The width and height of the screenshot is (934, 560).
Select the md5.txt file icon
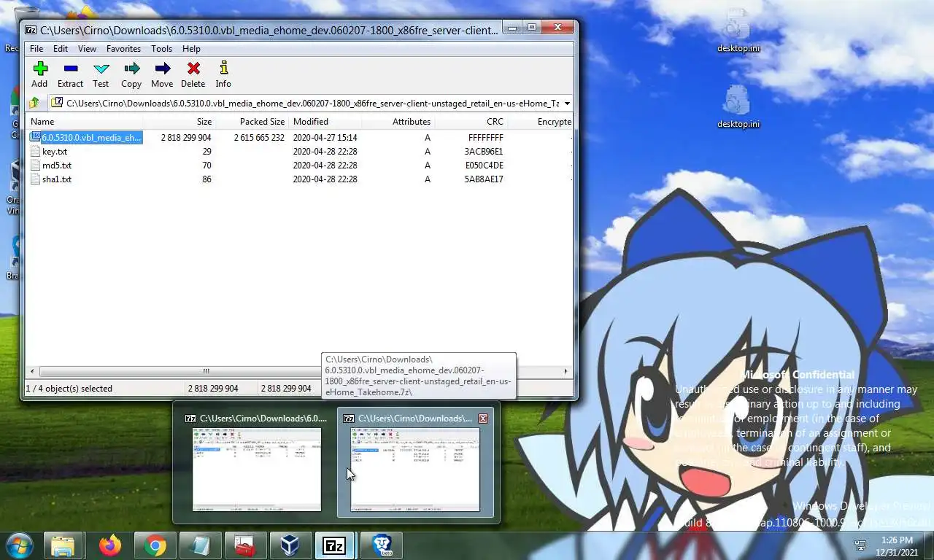(36, 165)
